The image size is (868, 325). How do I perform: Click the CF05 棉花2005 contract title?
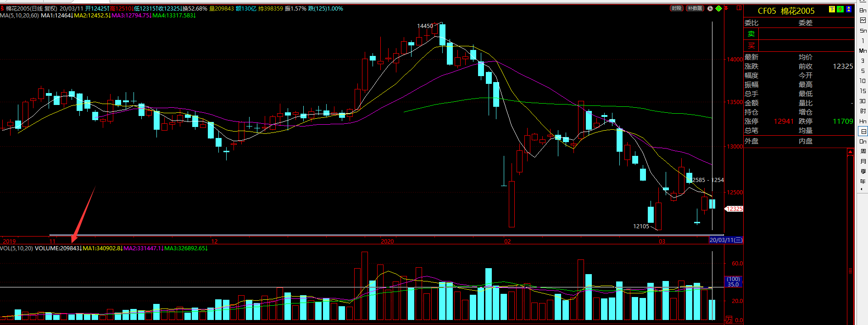pyautogui.click(x=786, y=11)
